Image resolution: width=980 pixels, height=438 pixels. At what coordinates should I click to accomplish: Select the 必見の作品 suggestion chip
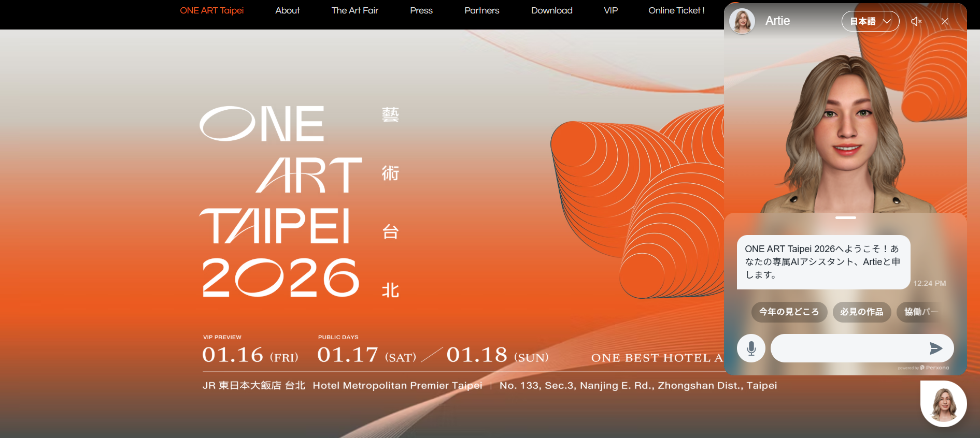[862, 312]
